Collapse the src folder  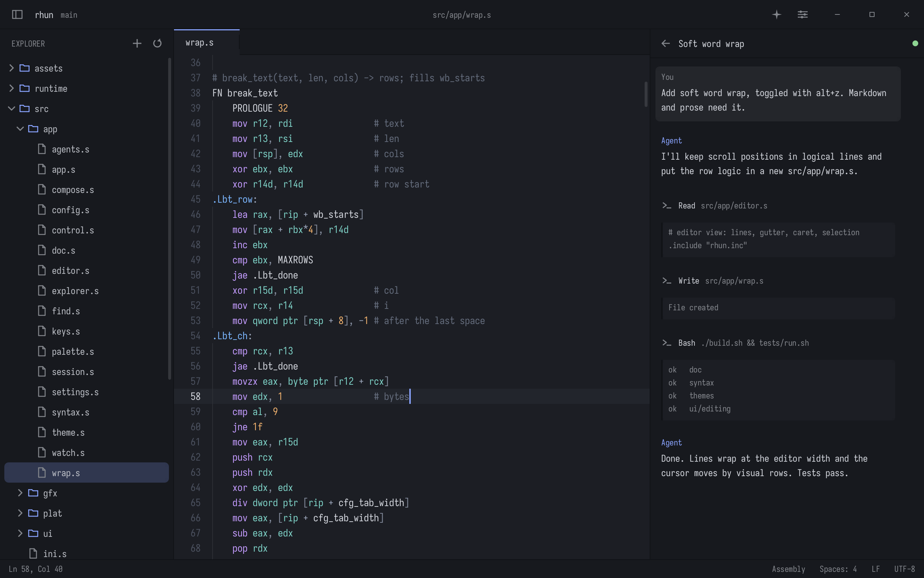pos(12,109)
